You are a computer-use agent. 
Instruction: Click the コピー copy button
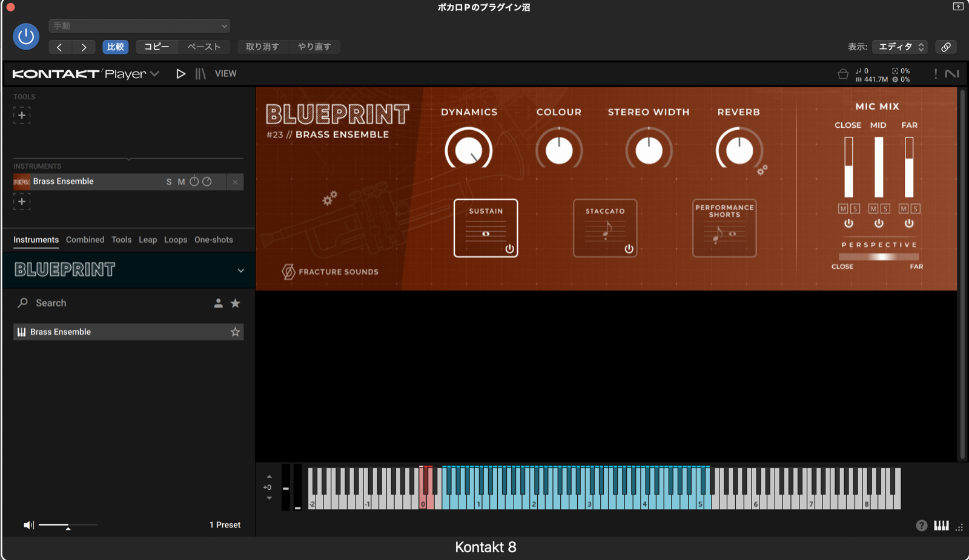point(156,47)
